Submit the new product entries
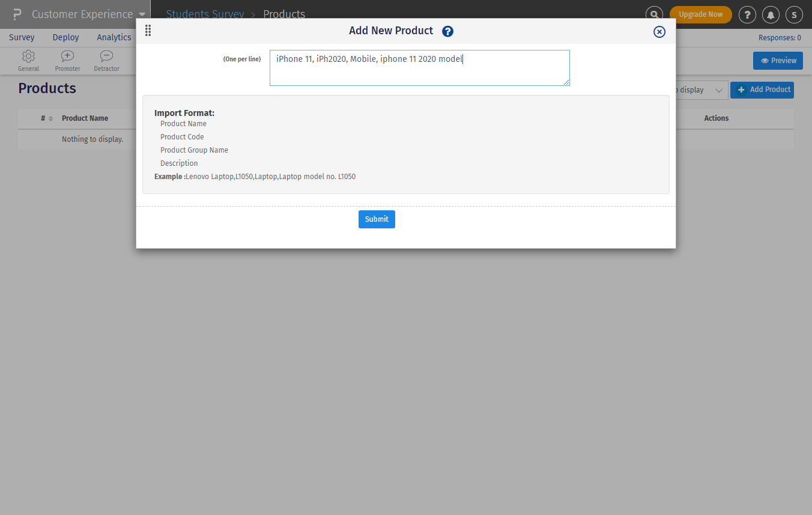Image resolution: width=812 pixels, height=515 pixels. pyautogui.click(x=377, y=219)
